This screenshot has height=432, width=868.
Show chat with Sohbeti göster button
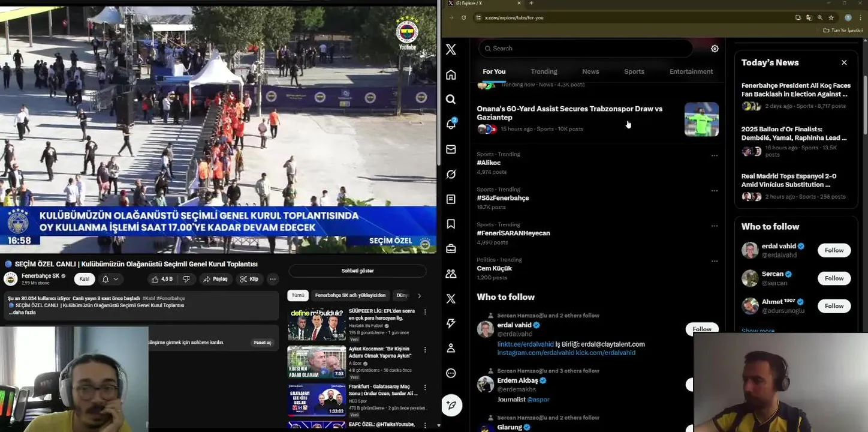(x=357, y=271)
